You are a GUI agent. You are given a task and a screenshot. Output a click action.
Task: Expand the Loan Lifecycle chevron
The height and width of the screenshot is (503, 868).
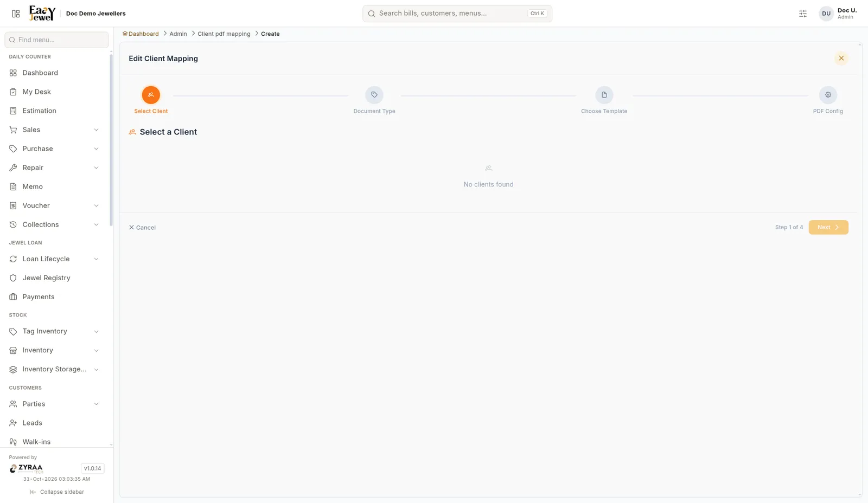[96, 259]
